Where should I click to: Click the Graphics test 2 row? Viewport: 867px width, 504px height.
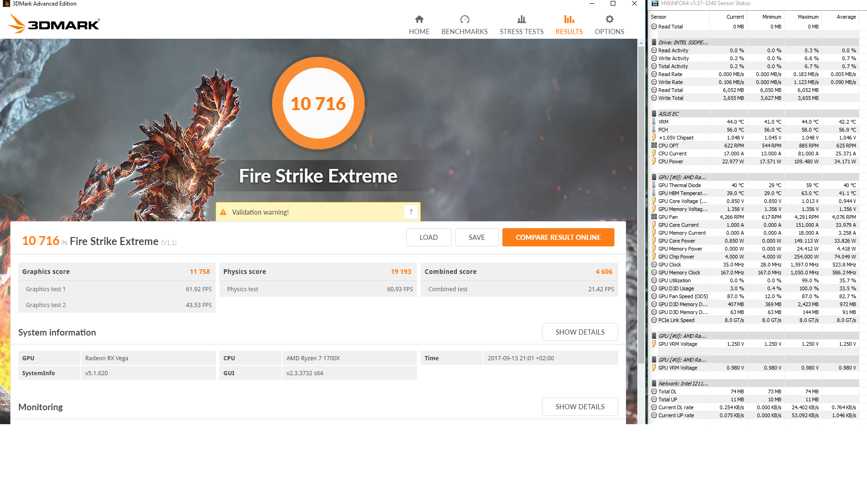tap(117, 305)
